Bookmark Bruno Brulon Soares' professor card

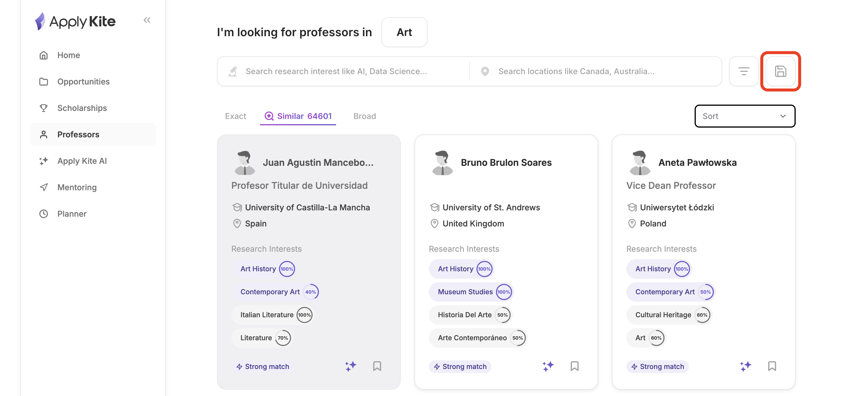click(575, 366)
